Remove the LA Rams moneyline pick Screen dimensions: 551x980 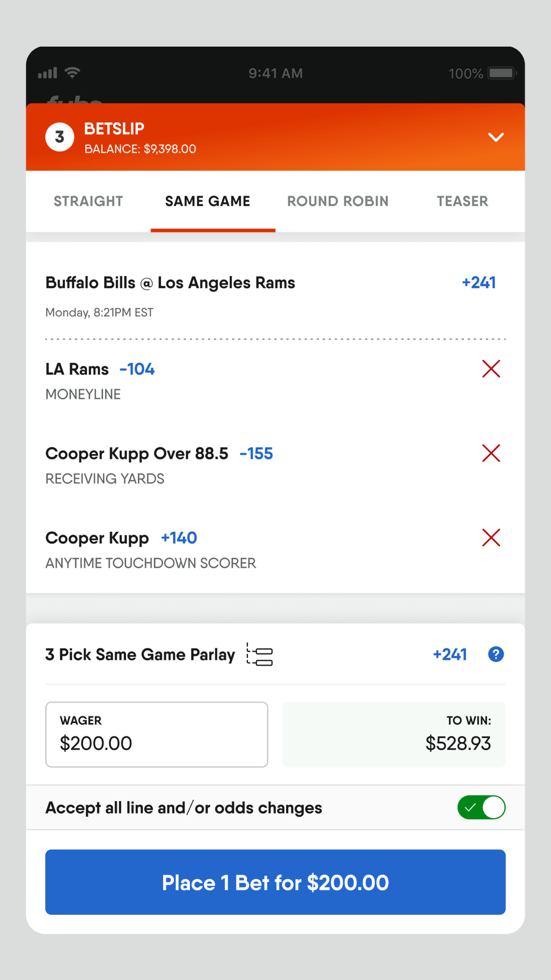point(491,369)
